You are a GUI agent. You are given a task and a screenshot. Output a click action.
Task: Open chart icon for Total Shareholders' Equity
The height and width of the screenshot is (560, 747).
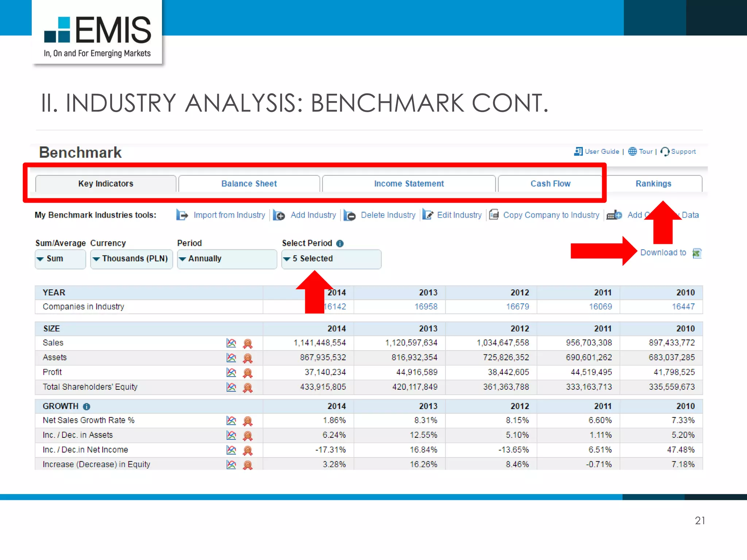(x=231, y=387)
